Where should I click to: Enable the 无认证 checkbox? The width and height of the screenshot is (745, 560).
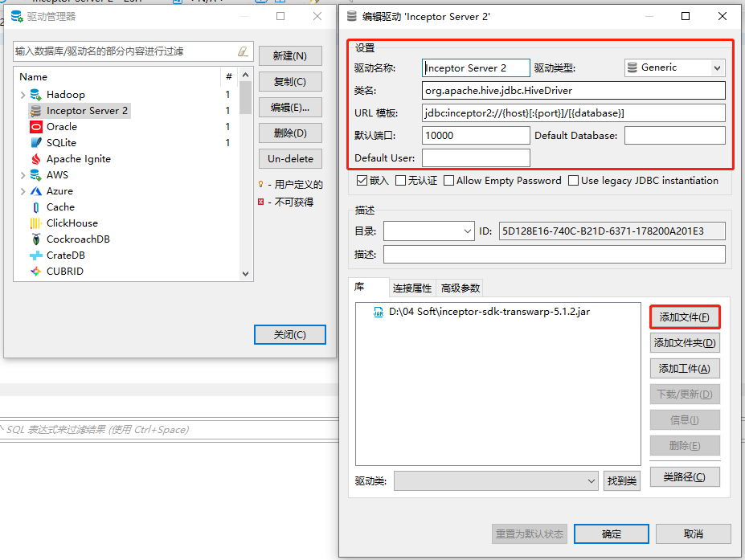point(400,181)
